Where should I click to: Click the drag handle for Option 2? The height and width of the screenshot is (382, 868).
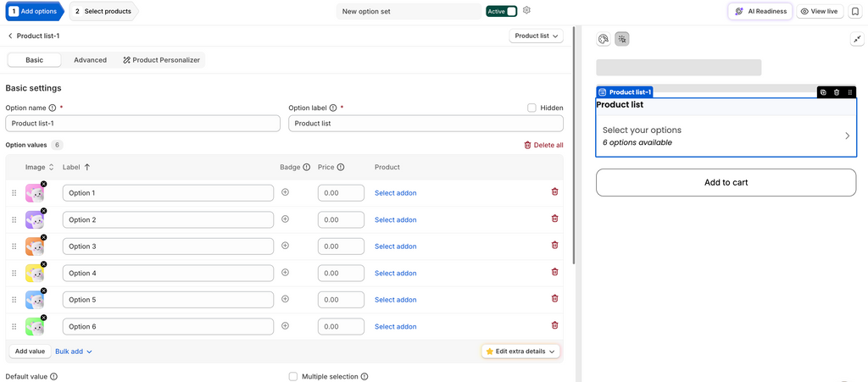(14, 219)
